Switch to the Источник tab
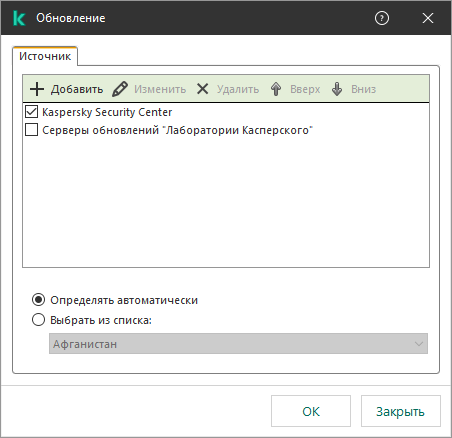Image resolution: width=452 pixels, height=438 pixels. [45, 56]
